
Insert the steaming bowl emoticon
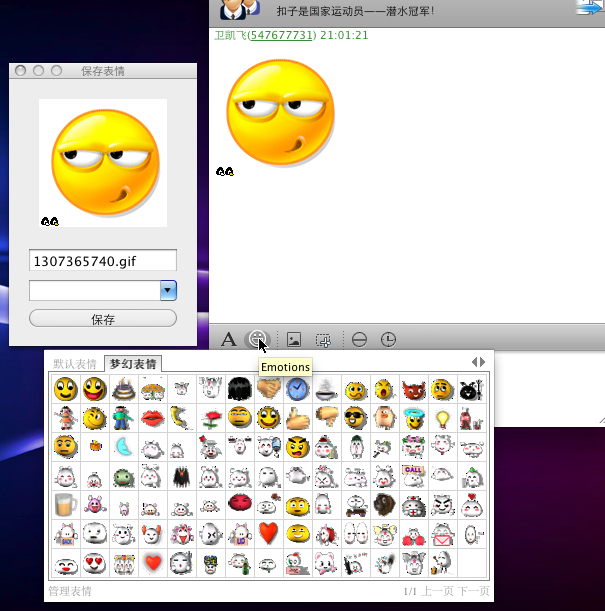point(326,389)
